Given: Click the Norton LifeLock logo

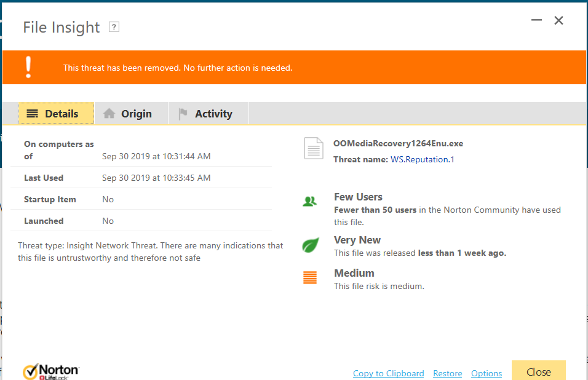Looking at the screenshot, I should 51,371.
